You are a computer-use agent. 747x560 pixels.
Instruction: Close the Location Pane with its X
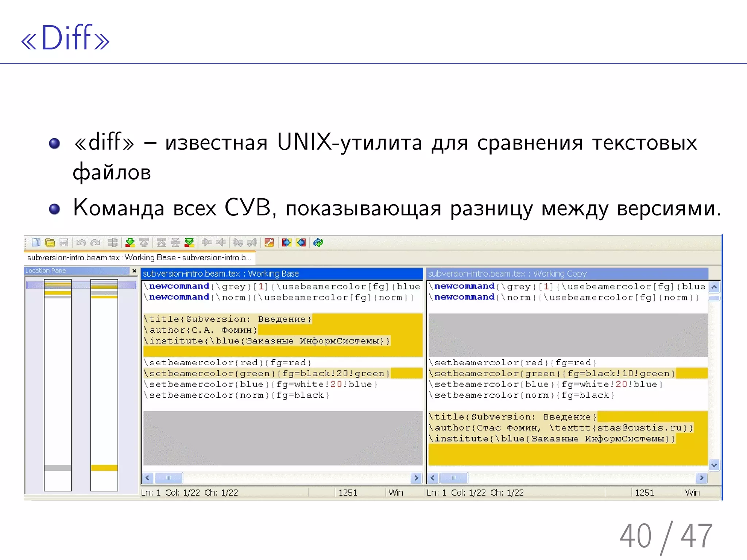point(134,271)
